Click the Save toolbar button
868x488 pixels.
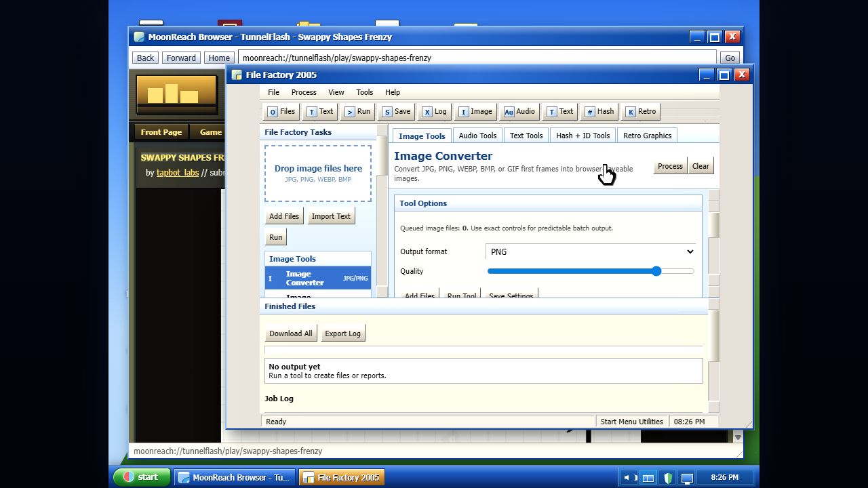(396, 112)
